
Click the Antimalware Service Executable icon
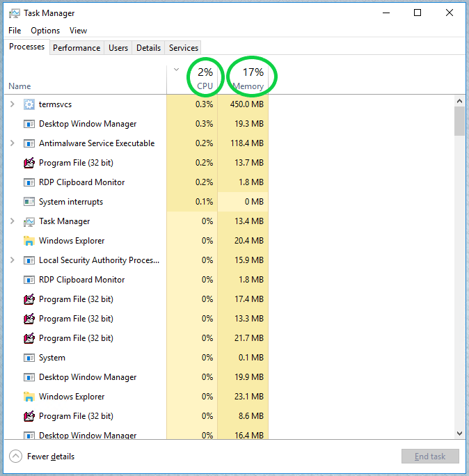point(29,143)
